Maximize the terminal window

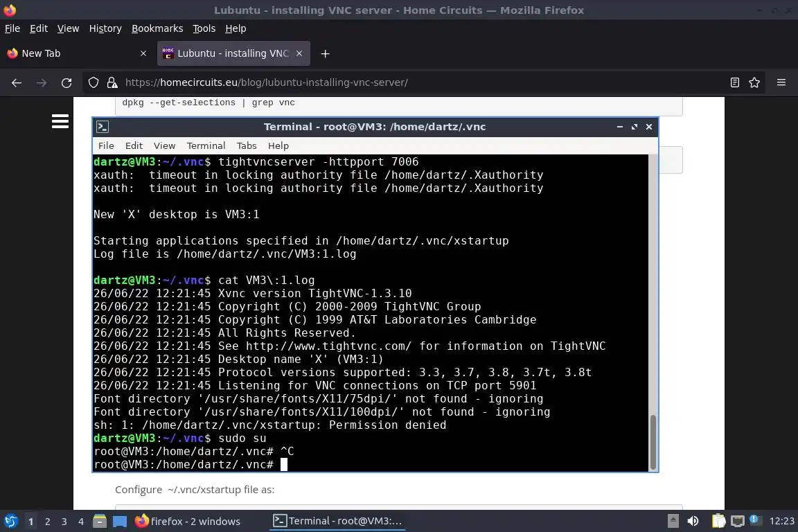[634, 127]
